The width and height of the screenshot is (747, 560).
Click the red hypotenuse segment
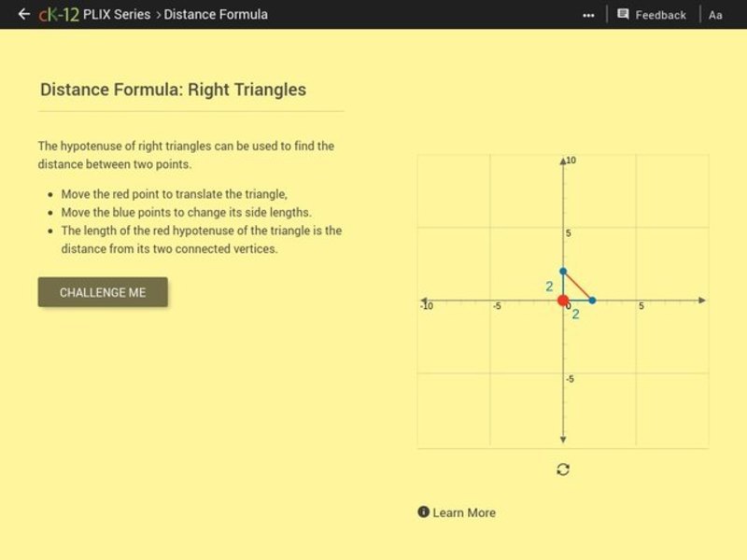click(576, 285)
